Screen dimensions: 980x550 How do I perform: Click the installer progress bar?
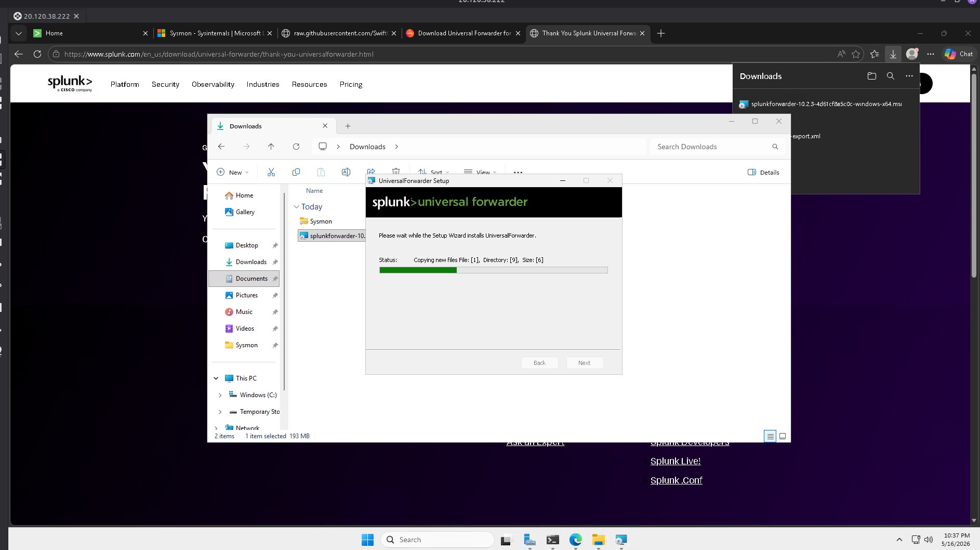pyautogui.click(x=494, y=270)
